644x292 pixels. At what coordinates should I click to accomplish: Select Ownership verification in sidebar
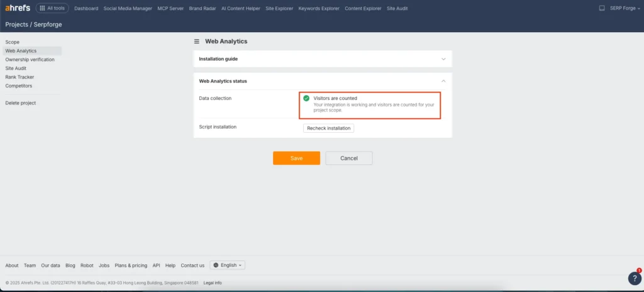click(30, 60)
